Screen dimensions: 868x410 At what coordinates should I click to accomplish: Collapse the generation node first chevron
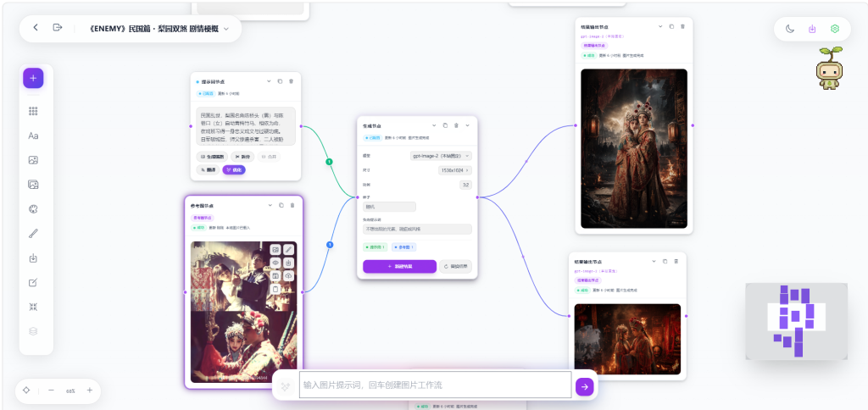(434, 125)
